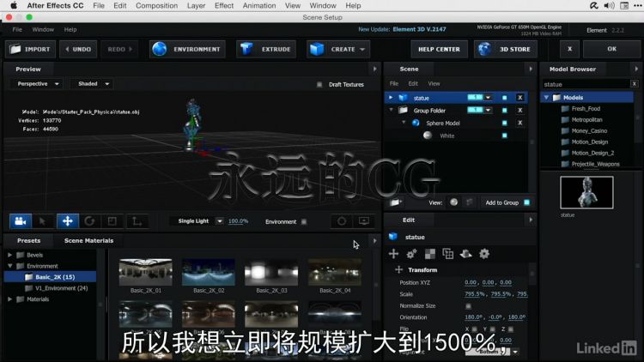The image size is (644, 362).
Task: Activate the move tool in Preview
Action: [67, 221]
